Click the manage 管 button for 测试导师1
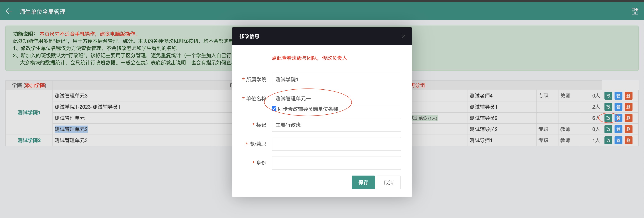 [618, 140]
